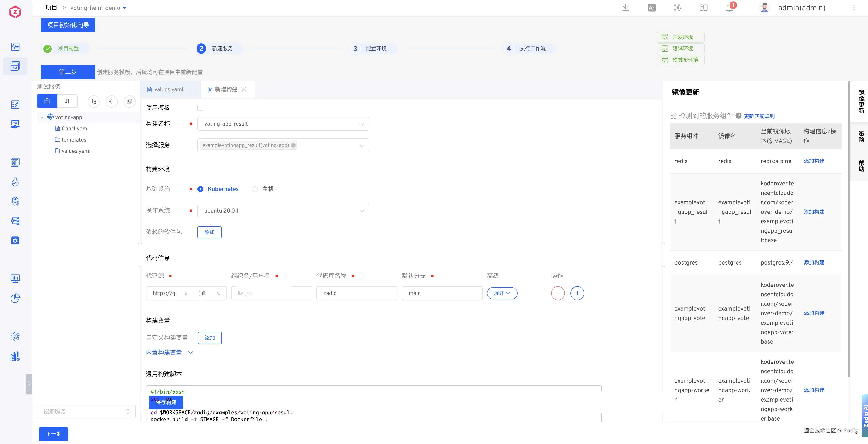Open the hand-holding-card icon in the sidebar
Viewport: 868px width, 444px height.
[x=15, y=124]
